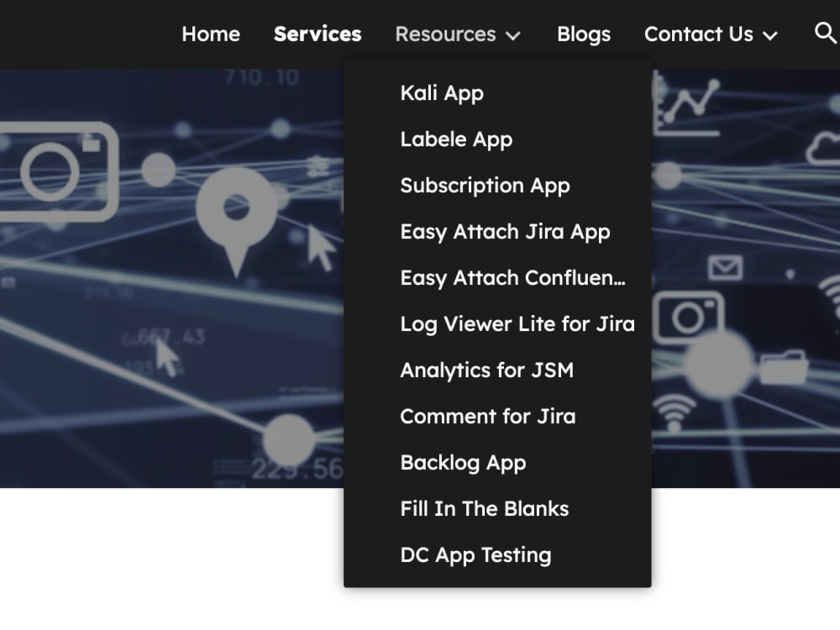Open the Contact Us nav label

pos(699,34)
